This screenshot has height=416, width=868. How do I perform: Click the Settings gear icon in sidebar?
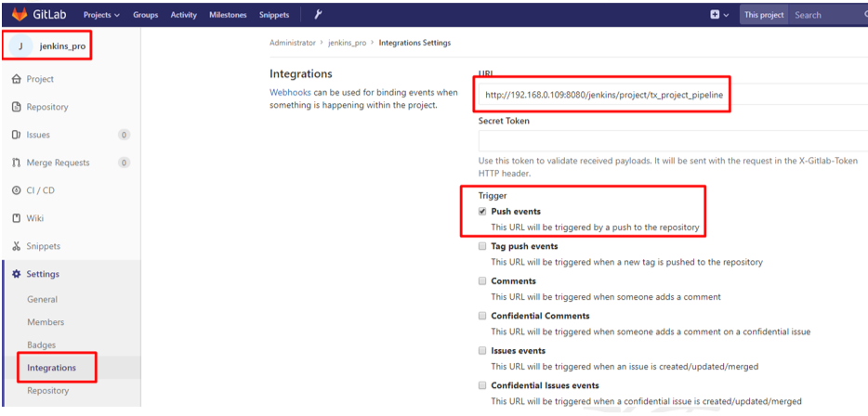[16, 274]
